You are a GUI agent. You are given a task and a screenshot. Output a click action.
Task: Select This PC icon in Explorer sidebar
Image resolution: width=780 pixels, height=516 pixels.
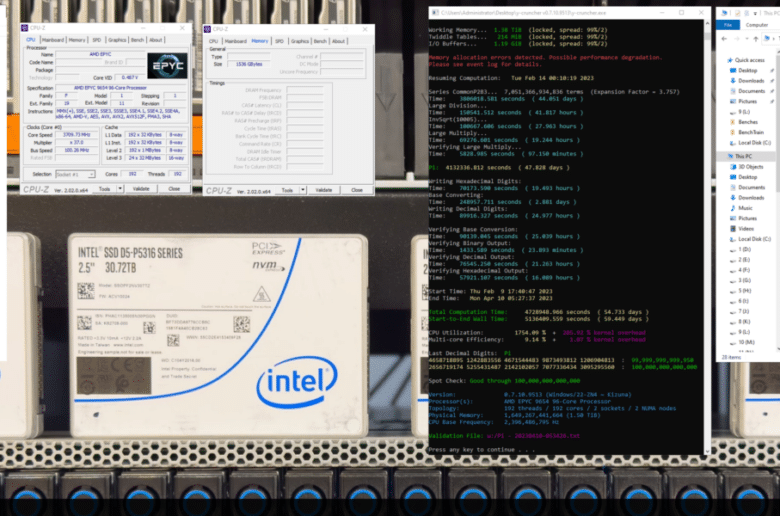(x=730, y=156)
